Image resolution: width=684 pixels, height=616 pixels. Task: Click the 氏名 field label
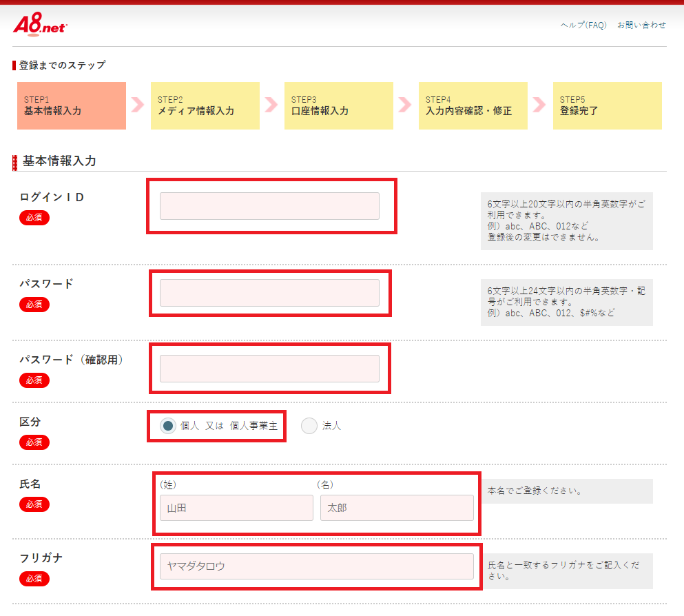30,484
